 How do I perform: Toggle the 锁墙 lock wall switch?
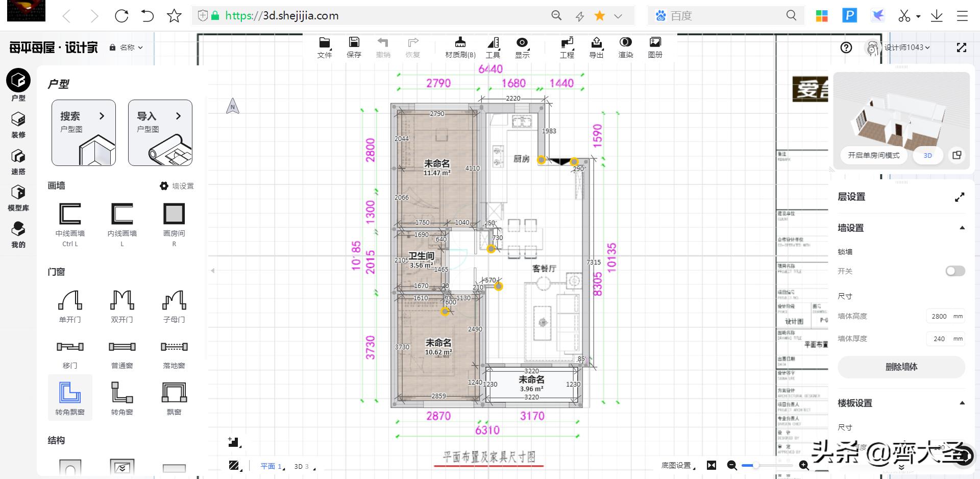click(954, 271)
